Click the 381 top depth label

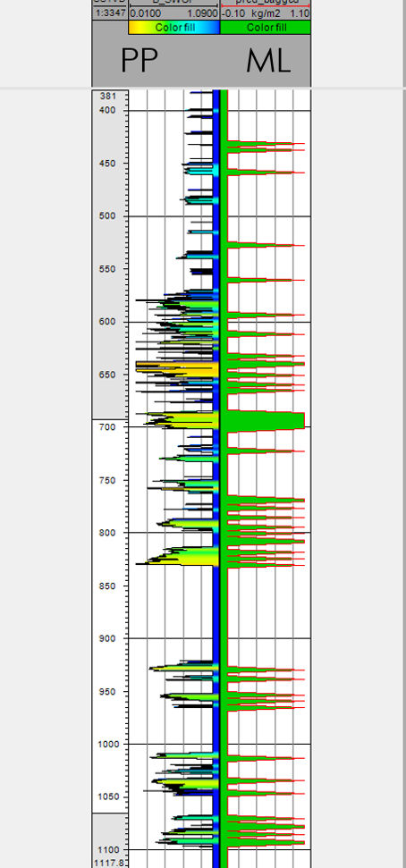coord(108,97)
